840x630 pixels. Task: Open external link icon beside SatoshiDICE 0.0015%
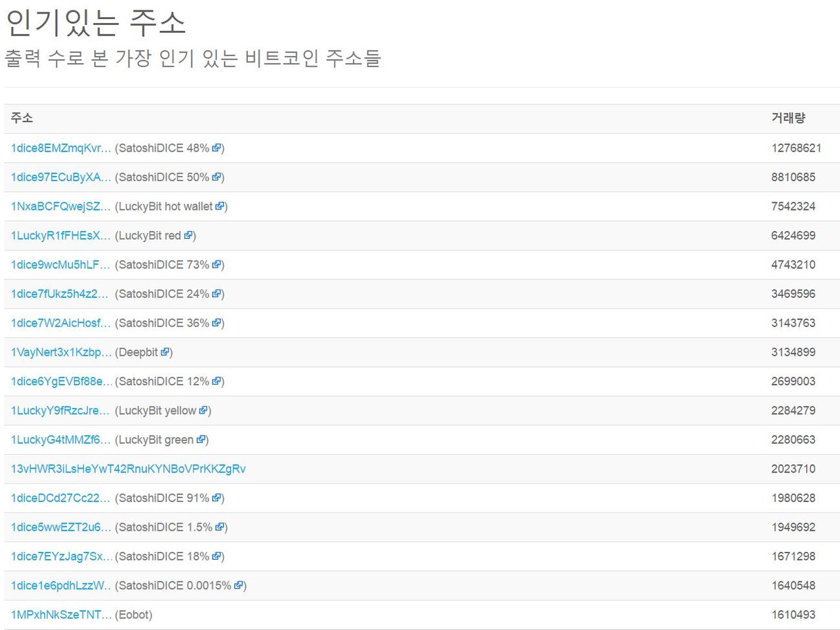click(x=239, y=585)
